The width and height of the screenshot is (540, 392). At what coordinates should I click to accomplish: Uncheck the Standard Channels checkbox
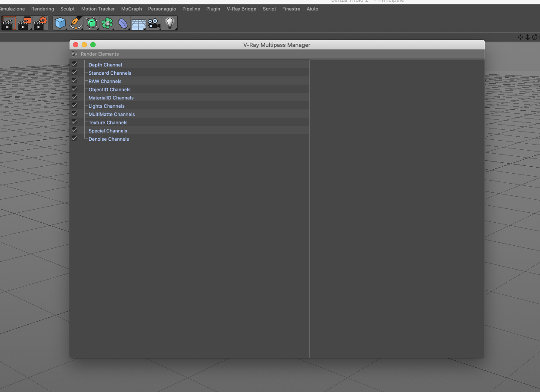pos(74,72)
